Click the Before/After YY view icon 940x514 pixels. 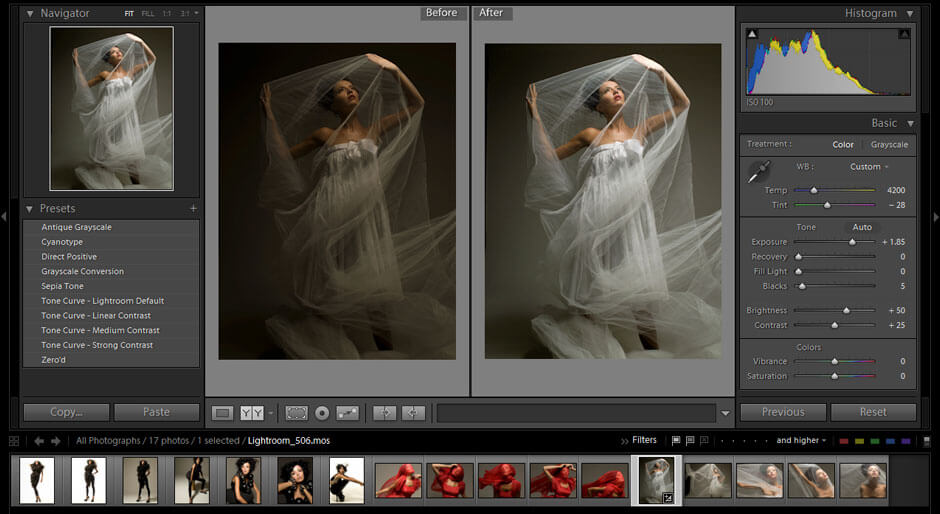click(252, 412)
